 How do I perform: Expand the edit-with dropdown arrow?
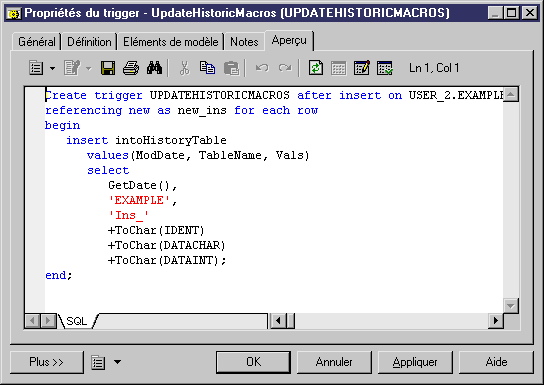pyautogui.click(x=89, y=68)
